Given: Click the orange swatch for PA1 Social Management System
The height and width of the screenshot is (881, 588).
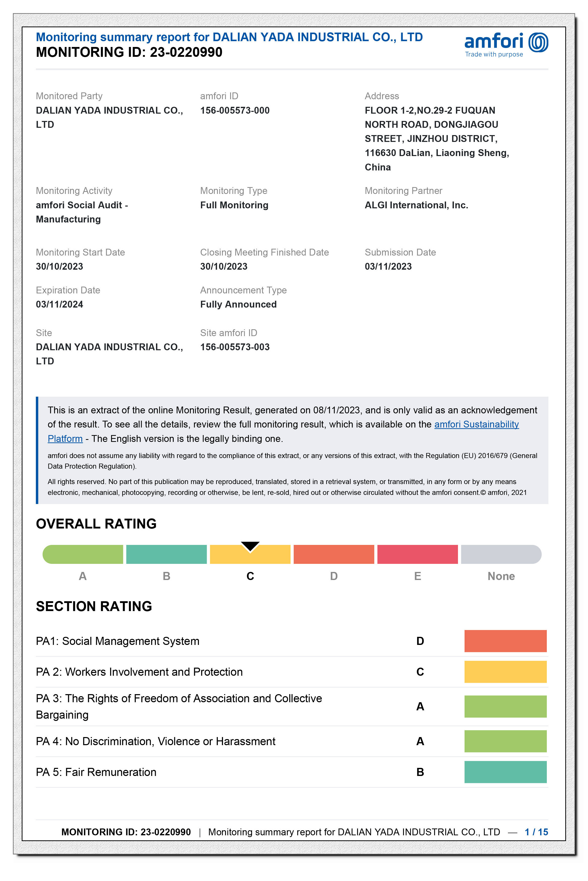Looking at the screenshot, I should tap(505, 641).
